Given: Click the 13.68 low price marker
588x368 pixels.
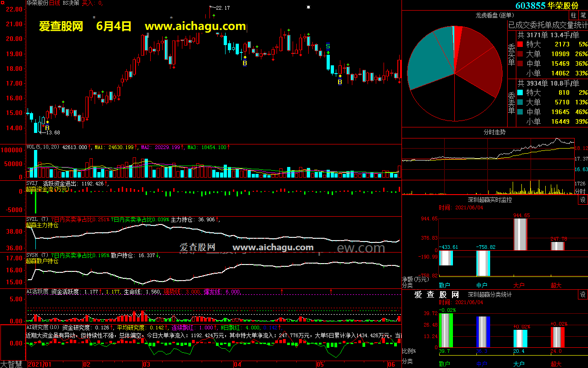Looking at the screenshot, I should pyautogui.click(x=52, y=132).
